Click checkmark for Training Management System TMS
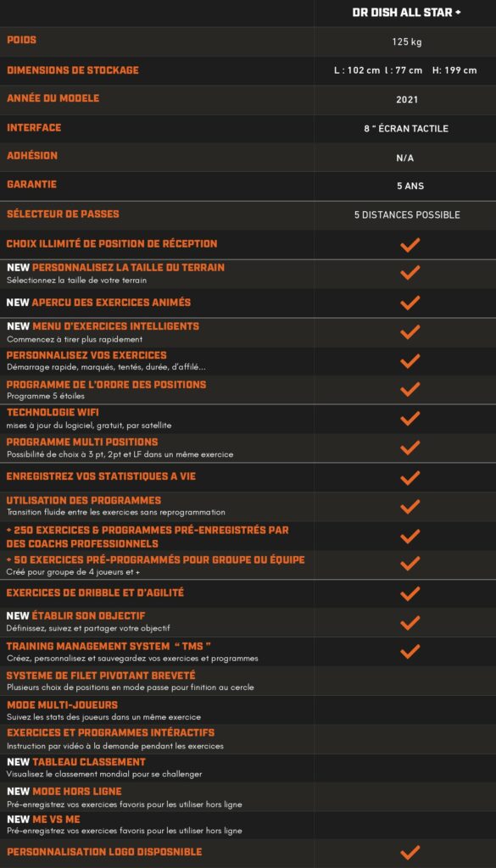Image resolution: width=496 pixels, height=868 pixels. (410, 652)
